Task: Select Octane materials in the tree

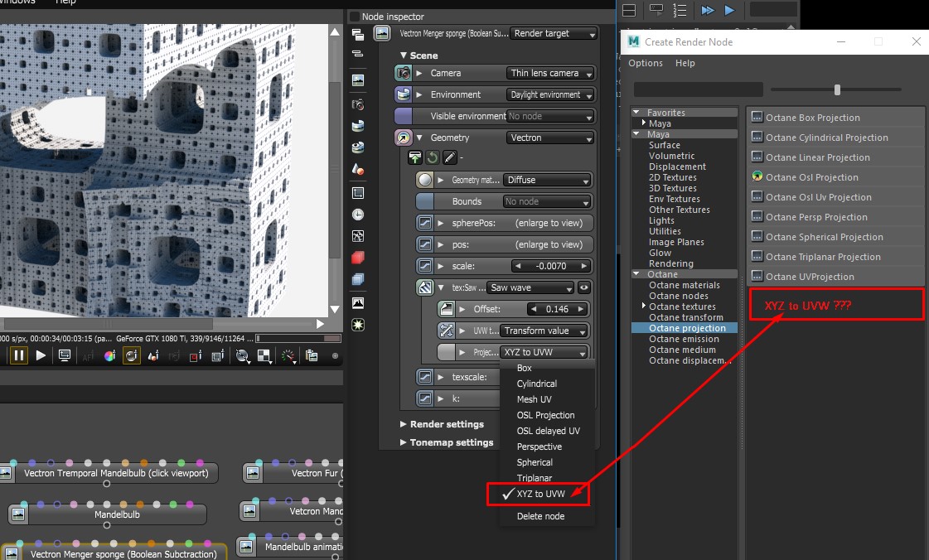Action: (x=685, y=285)
